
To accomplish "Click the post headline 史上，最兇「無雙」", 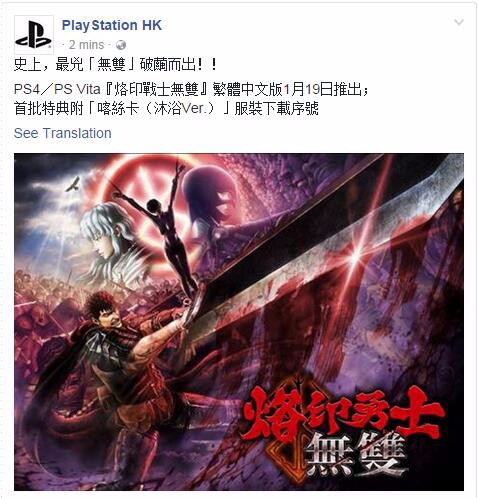I will point(115,64).
